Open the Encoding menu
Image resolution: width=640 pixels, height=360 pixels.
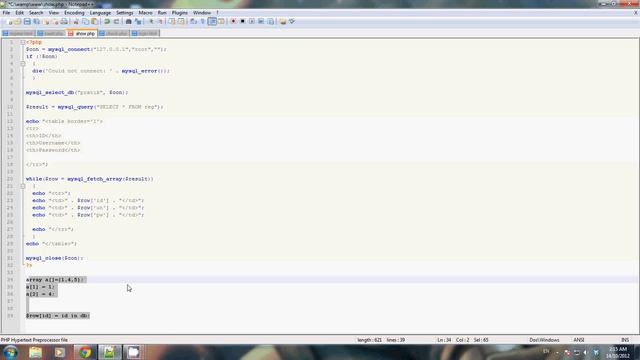point(74,13)
